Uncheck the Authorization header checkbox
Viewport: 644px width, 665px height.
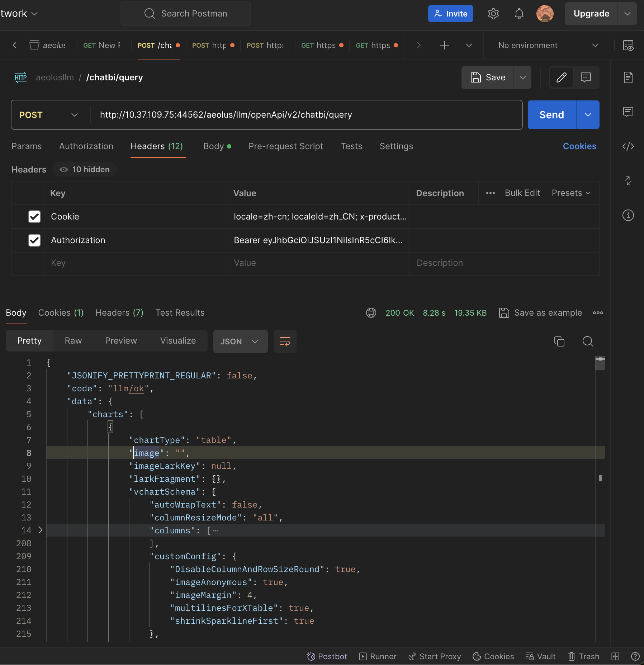click(34, 240)
